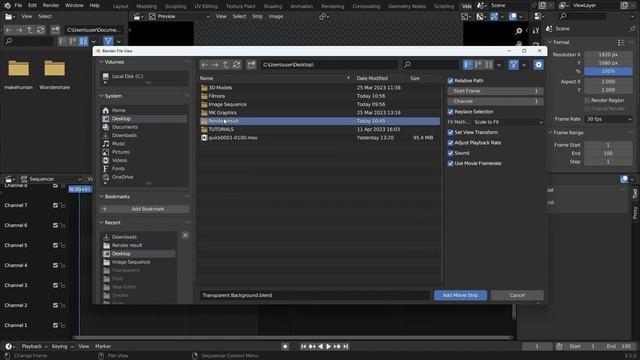Screen dimensions: 640x360
Task: Open Local Disk (C:) volume
Action: click(144, 76)
